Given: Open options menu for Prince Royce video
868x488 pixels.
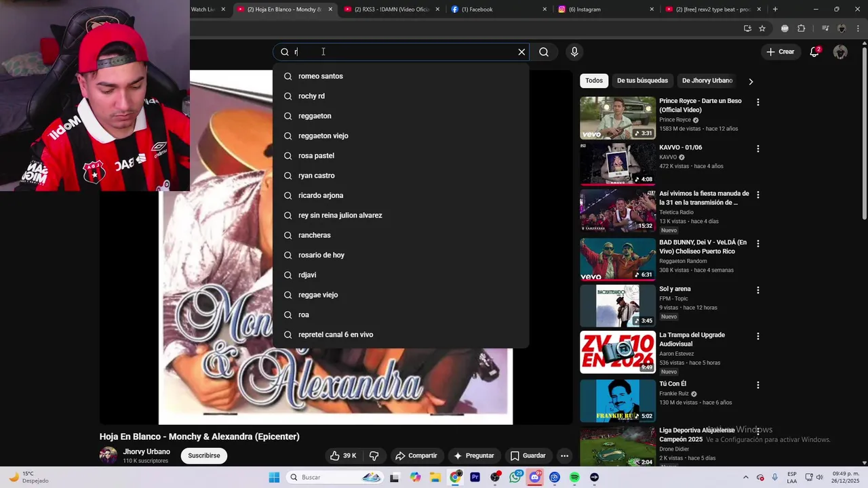Looking at the screenshot, I should [x=758, y=102].
